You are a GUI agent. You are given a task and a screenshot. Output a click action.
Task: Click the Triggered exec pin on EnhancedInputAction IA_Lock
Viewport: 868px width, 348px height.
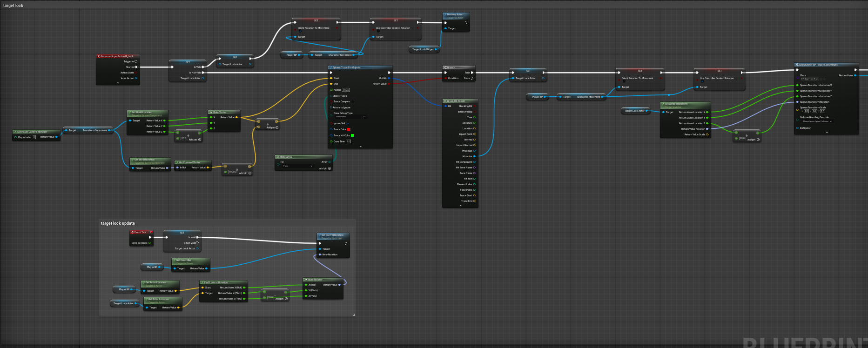coord(136,61)
